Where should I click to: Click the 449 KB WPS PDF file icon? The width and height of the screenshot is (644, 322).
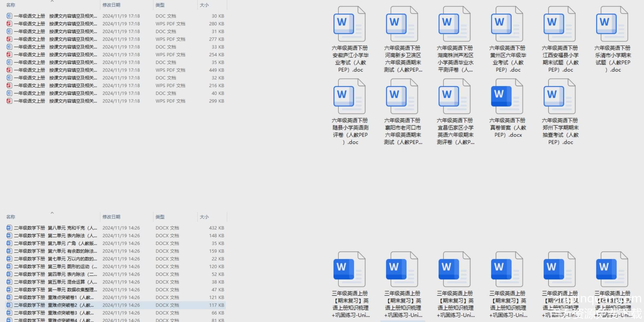pos(9,70)
